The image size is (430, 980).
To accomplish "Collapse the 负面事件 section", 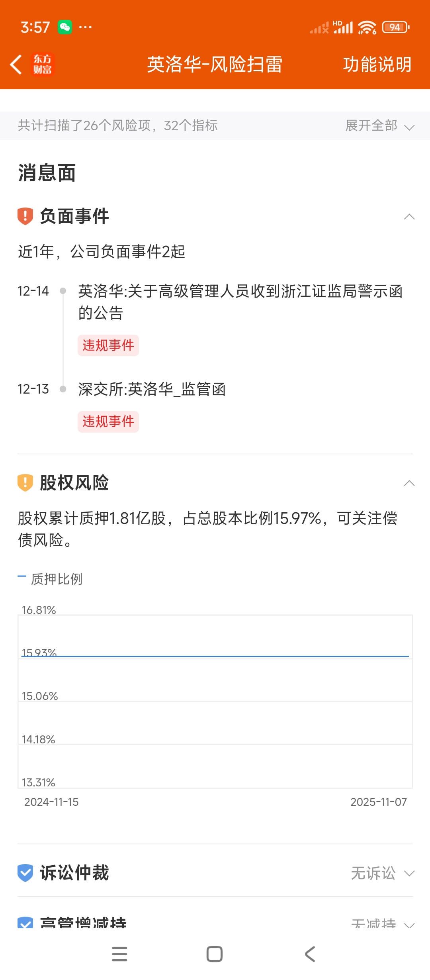I will tap(409, 217).
